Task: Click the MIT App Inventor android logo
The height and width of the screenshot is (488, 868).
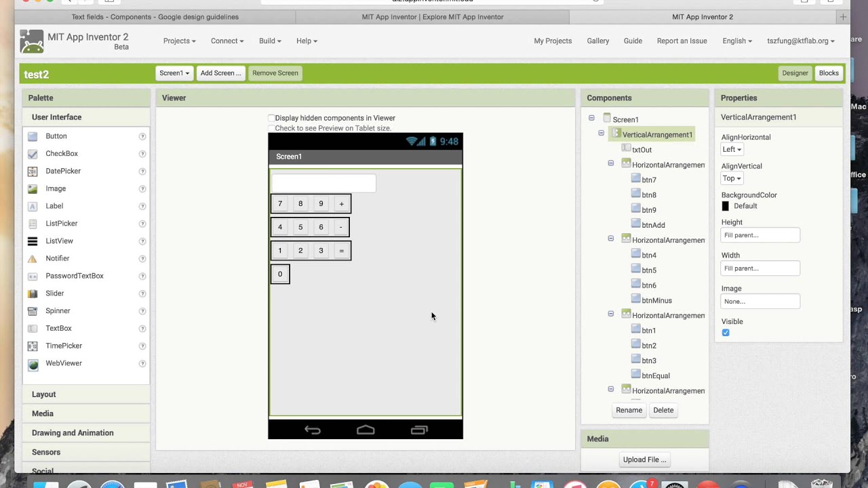Action: pos(31,41)
